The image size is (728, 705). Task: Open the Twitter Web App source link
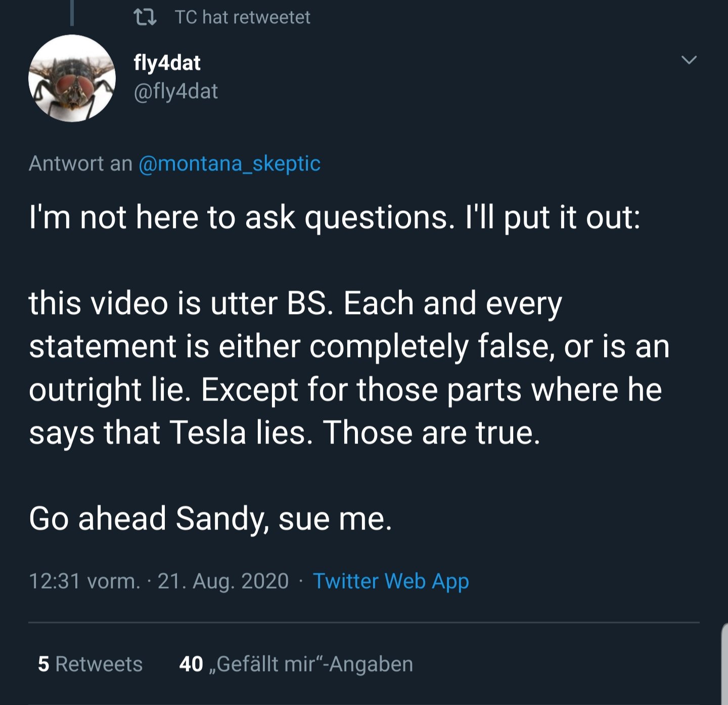(391, 581)
